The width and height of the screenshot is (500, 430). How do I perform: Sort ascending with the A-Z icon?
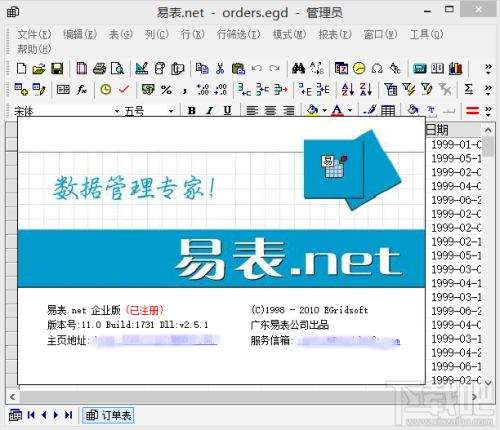click(347, 89)
